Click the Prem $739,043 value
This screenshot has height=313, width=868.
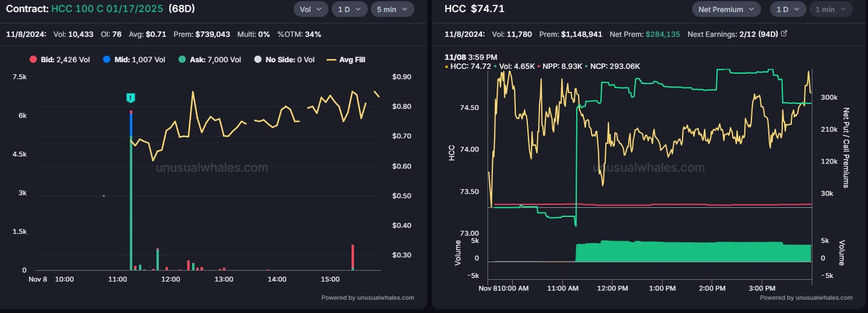(202, 34)
